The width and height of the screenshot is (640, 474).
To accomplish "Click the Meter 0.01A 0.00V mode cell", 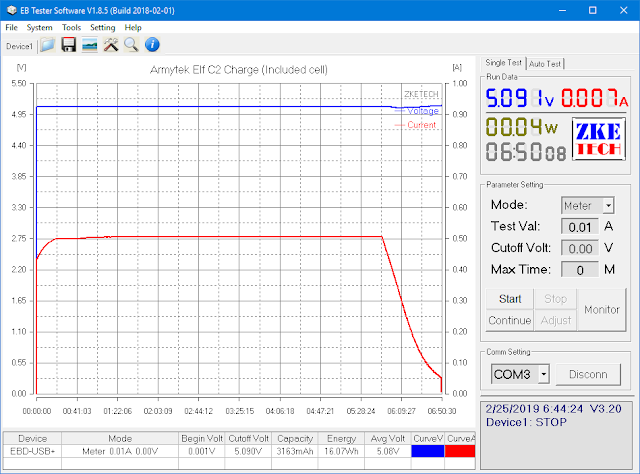I will 120,451.
